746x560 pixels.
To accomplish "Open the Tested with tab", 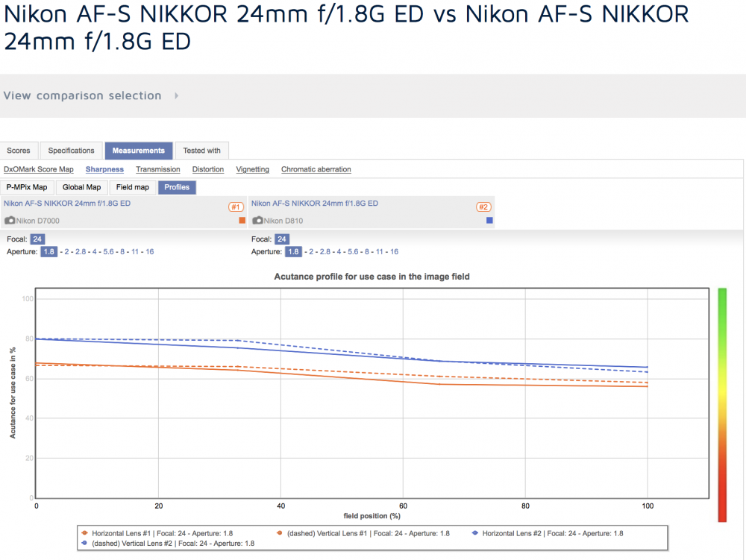I will [201, 151].
